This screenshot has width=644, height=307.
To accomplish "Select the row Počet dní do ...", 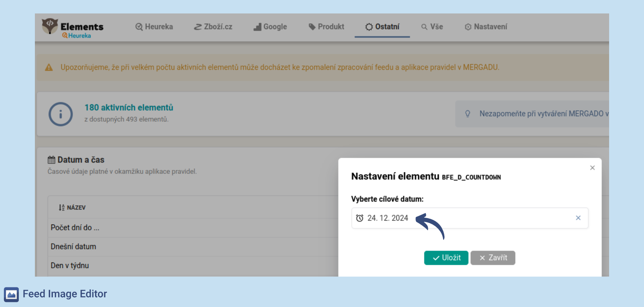I will coord(75,228).
